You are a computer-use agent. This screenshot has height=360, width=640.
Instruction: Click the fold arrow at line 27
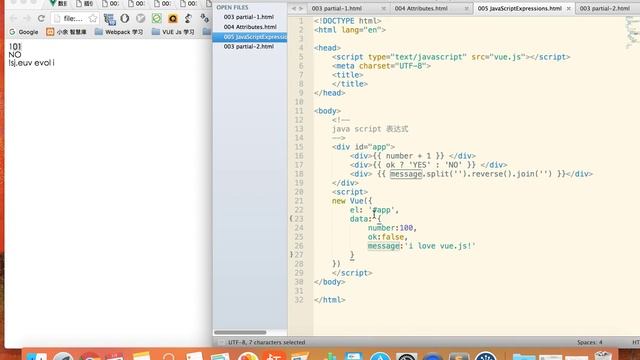(291, 255)
